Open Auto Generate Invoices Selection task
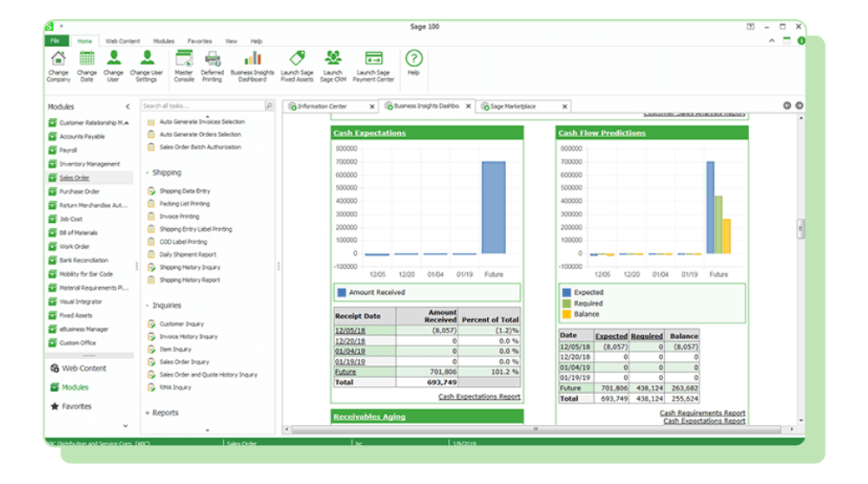 (x=201, y=121)
